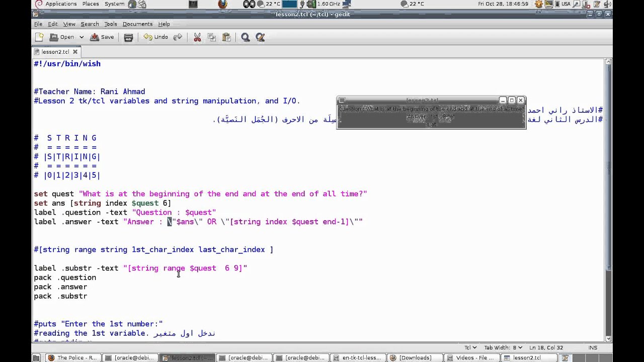The image size is (644, 362).
Task: Open the Search menu
Action: click(90, 24)
